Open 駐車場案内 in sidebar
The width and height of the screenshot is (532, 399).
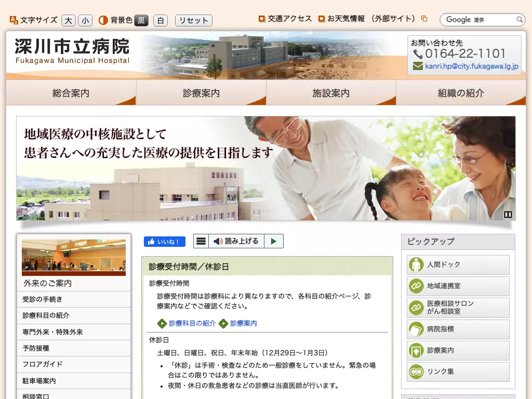pyautogui.click(x=74, y=381)
